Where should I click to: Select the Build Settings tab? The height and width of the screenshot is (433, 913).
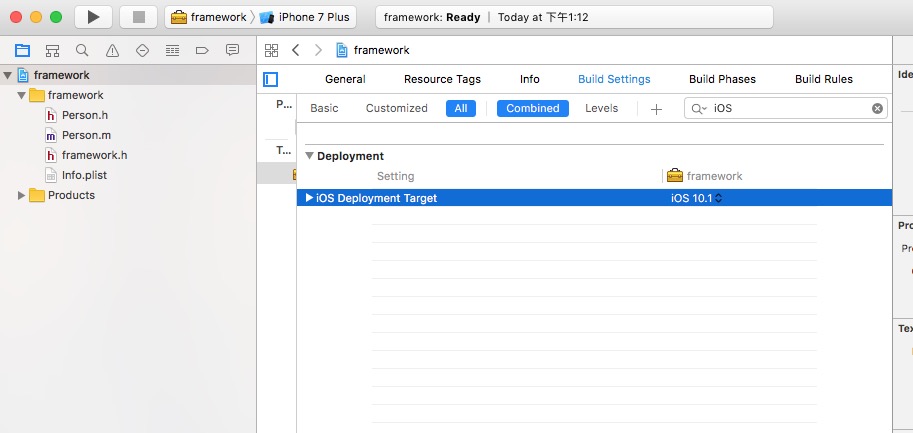tap(614, 79)
